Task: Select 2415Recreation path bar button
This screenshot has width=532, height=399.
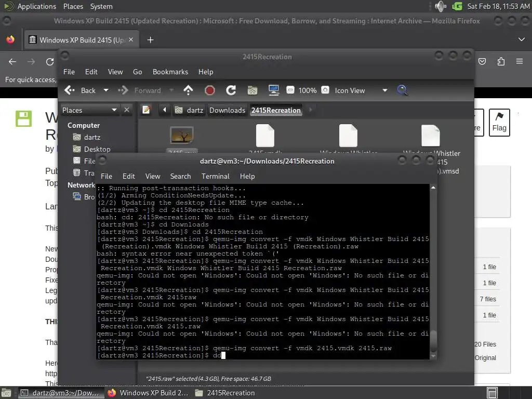Action: pyautogui.click(x=276, y=110)
